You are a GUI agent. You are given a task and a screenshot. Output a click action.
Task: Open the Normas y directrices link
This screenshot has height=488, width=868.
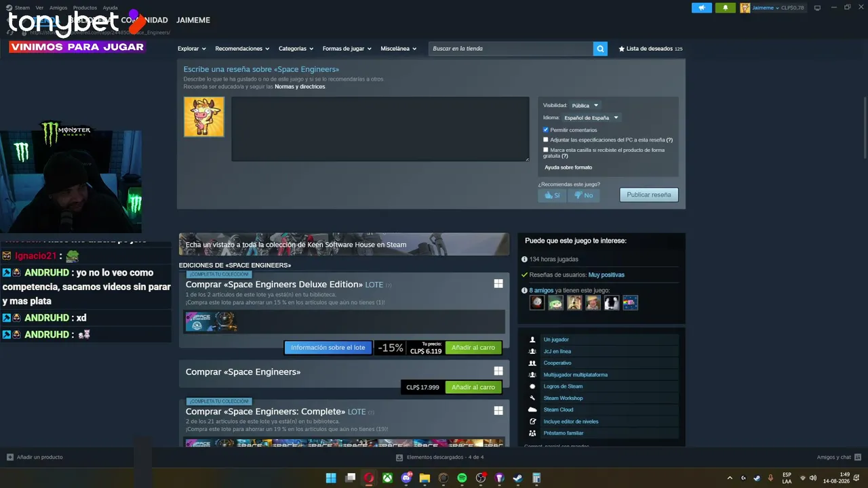pyautogui.click(x=300, y=87)
